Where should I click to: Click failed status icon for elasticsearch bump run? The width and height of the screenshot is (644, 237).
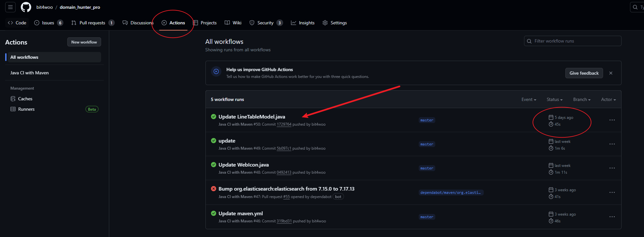(x=214, y=189)
